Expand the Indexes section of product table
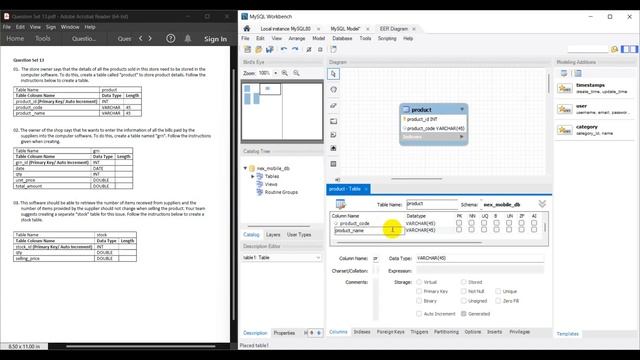Viewport: 640px width, 360px height. (462, 137)
